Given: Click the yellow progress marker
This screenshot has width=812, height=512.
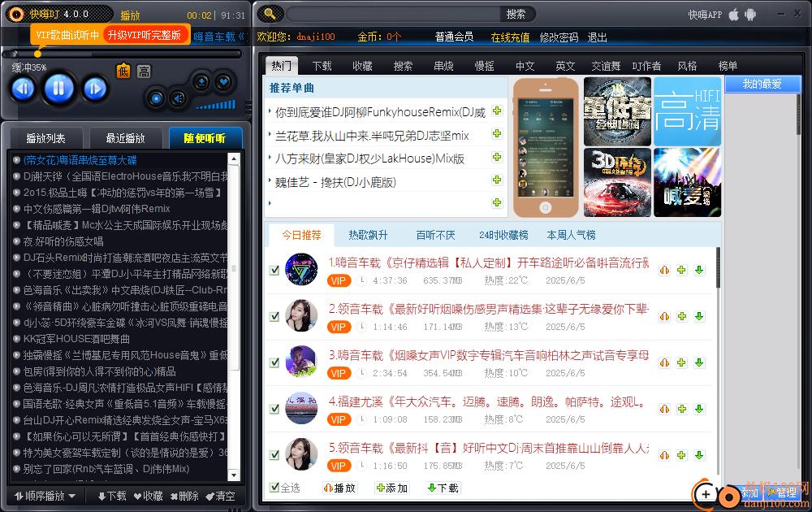Looking at the screenshot, I should tap(37, 54).
